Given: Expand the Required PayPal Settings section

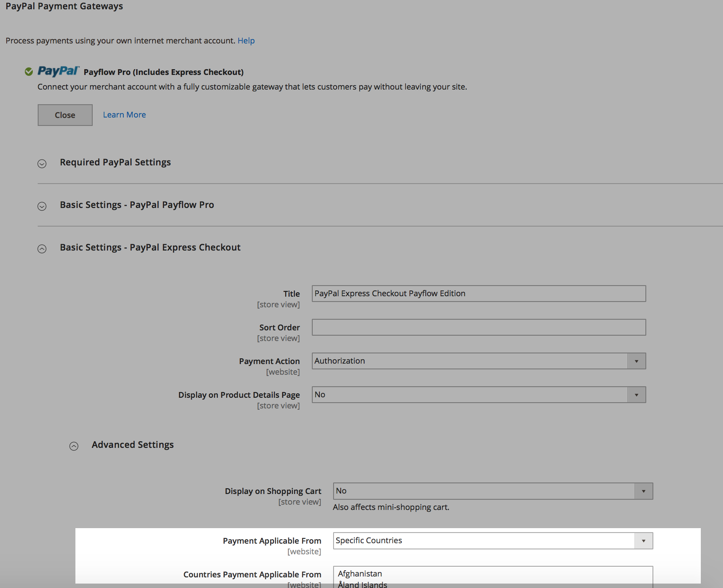Looking at the screenshot, I should click(42, 164).
